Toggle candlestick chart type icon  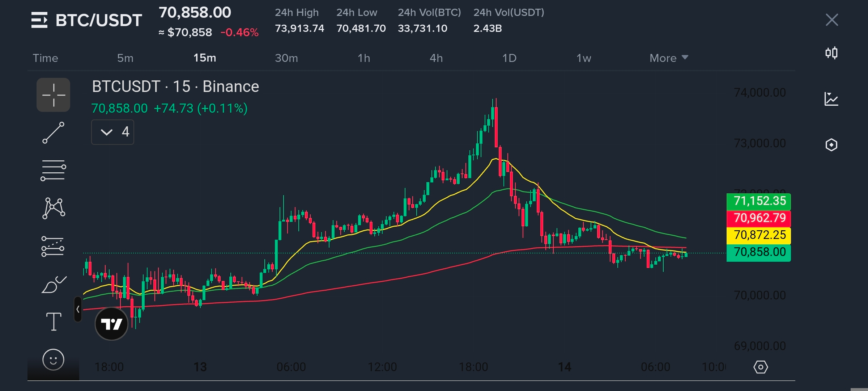click(831, 53)
